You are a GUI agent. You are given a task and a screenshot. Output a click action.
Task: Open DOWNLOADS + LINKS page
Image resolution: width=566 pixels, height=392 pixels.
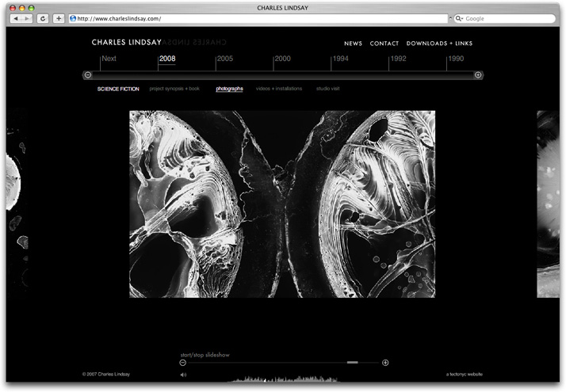(439, 44)
